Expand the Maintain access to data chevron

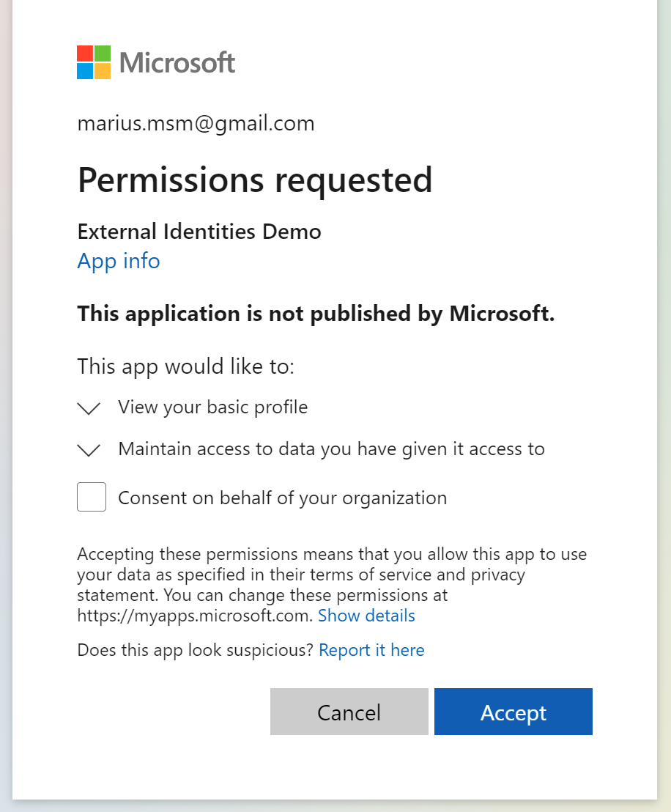point(89,450)
